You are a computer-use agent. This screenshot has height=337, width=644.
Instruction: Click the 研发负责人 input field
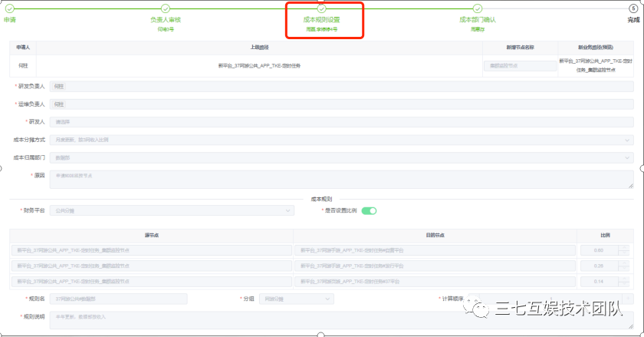tap(342, 87)
